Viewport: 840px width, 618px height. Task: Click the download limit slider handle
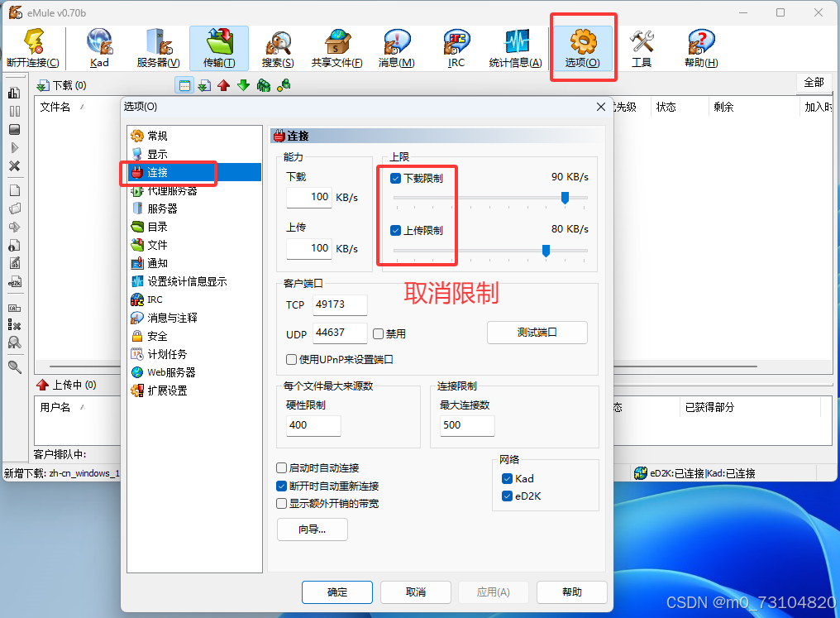pos(565,198)
